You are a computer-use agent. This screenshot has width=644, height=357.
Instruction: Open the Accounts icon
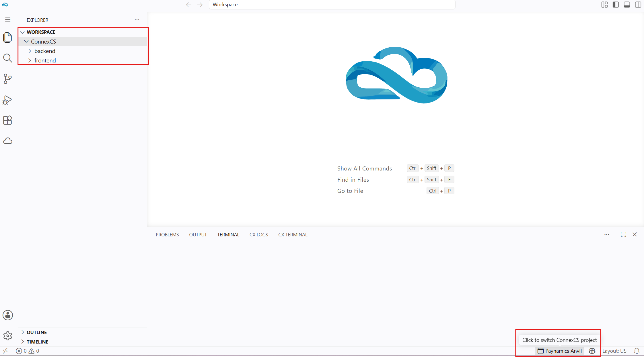tap(8, 315)
